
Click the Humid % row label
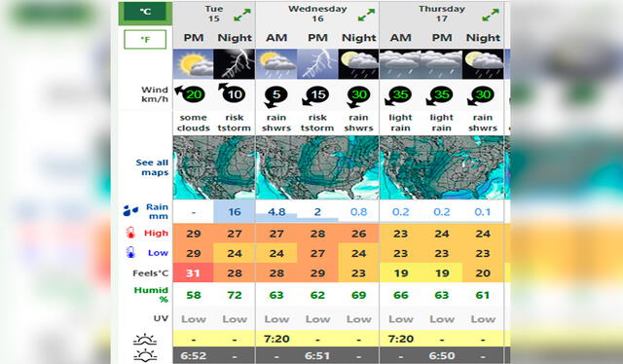pos(152,295)
